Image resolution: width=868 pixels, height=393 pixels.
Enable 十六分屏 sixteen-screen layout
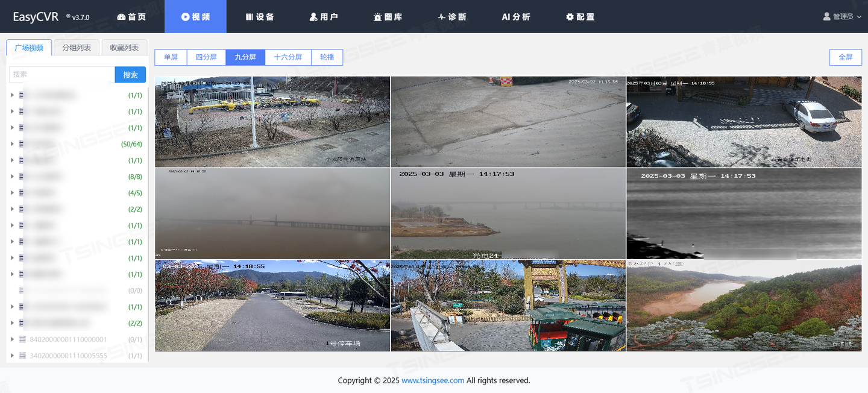pyautogui.click(x=288, y=57)
